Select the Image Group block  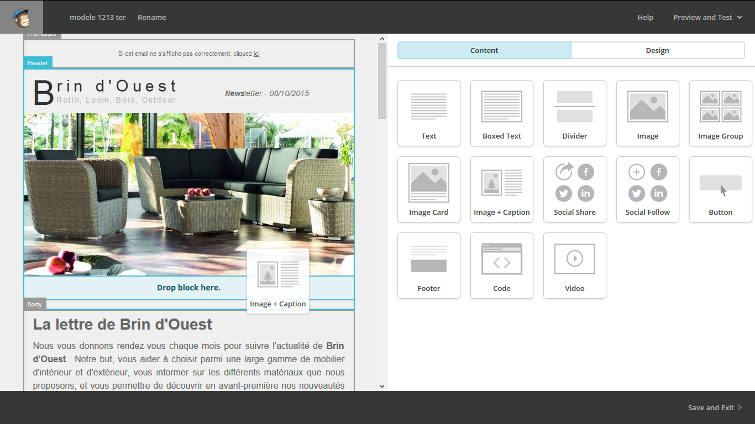pyautogui.click(x=720, y=114)
